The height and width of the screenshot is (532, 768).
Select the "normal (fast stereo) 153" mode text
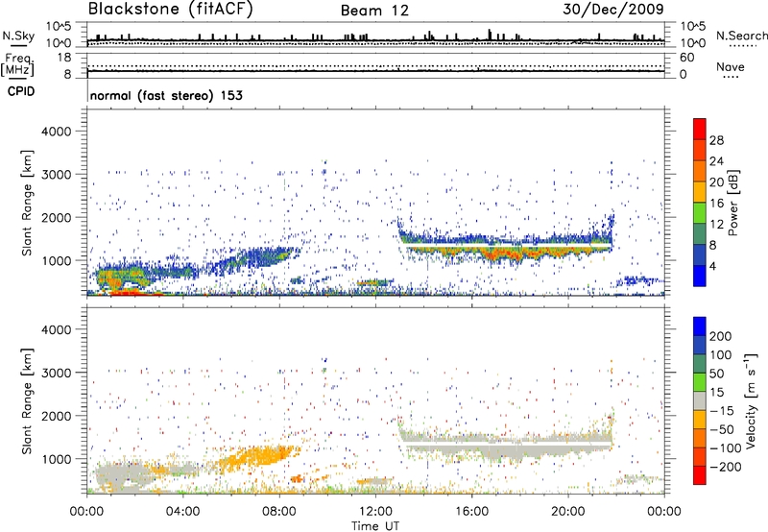click(166, 95)
